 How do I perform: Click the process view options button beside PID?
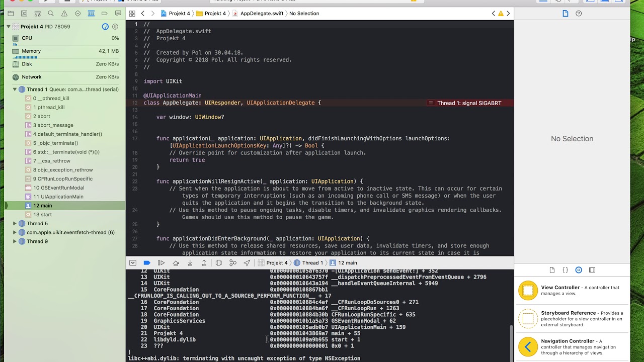pyautogui.click(x=105, y=27)
